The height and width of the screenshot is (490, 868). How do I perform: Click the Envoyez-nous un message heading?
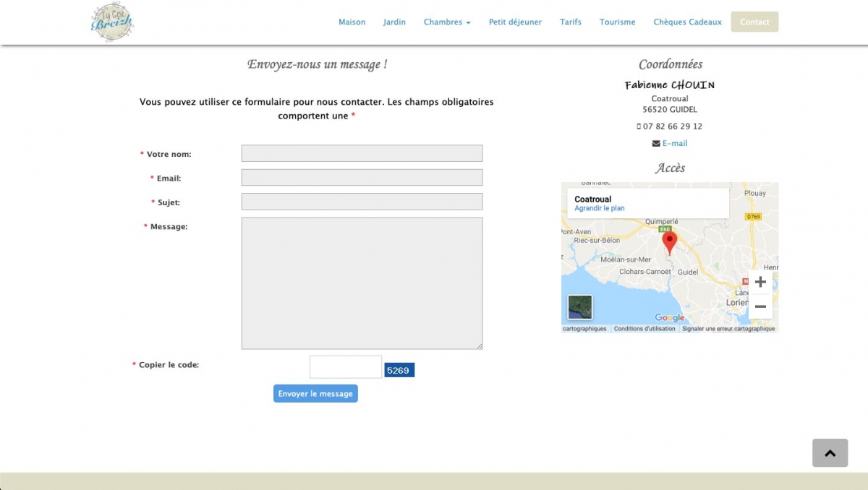click(x=317, y=64)
